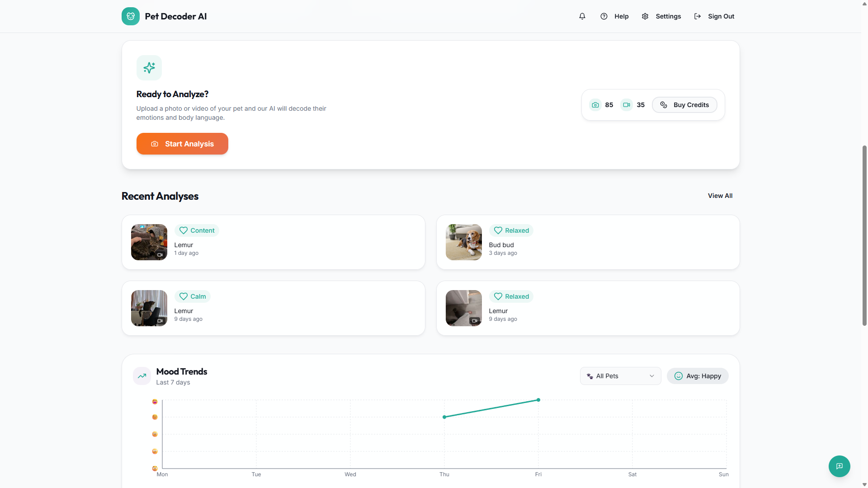Toggle the heart on Bud bud's Relaxed badge
This screenshot has width=868, height=488.
(498, 230)
